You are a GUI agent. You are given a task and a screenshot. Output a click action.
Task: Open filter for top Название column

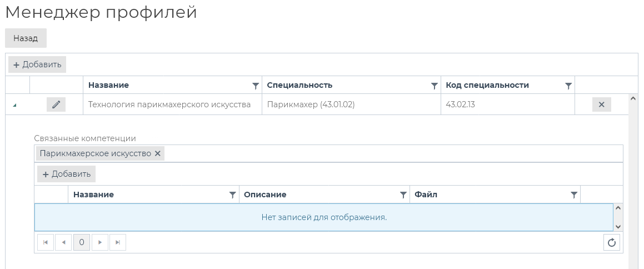click(x=256, y=86)
